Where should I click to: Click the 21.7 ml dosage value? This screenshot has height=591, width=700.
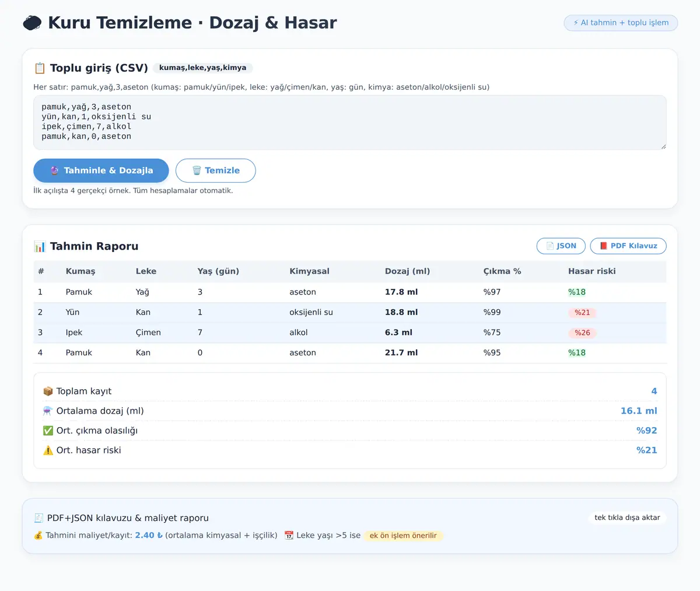coord(401,353)
